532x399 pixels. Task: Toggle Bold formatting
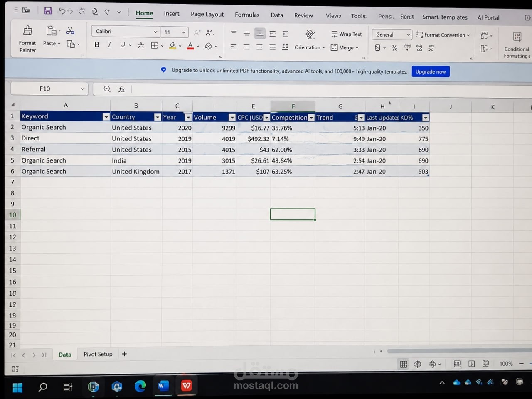pyautogui.click(x=97, y=44)
